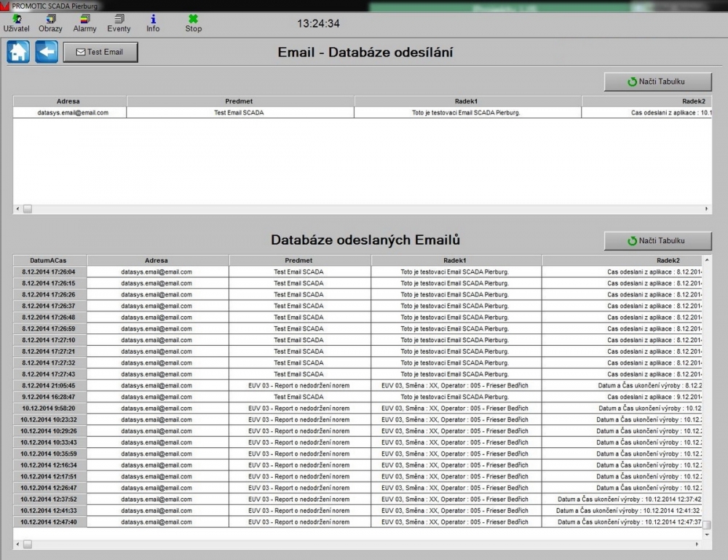Open the Alarmy alarms icon
Viewport: 728px width, 560px height.
(x=84, y=23)
